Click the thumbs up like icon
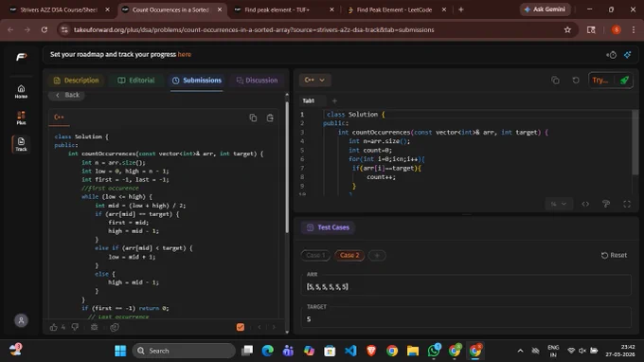644x362 pixels. [x=53, y=327]
